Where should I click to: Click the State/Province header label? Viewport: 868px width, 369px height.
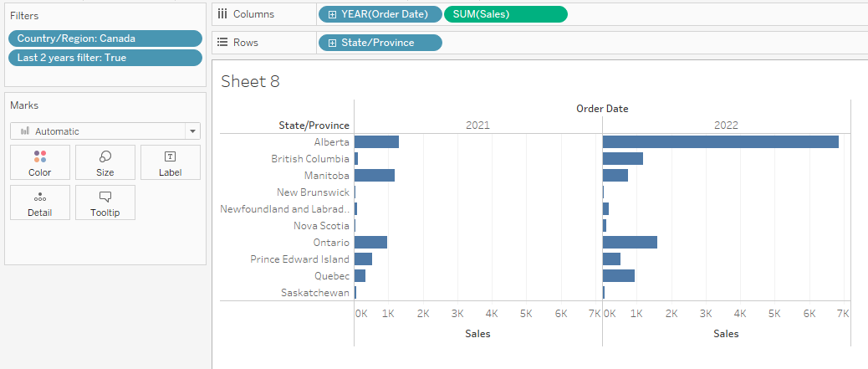click(314, 126)
